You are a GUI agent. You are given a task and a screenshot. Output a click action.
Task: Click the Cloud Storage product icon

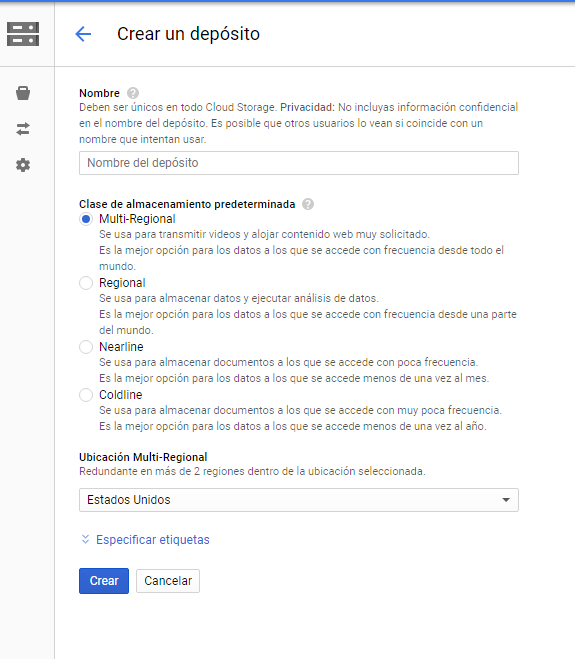(23, 34)
